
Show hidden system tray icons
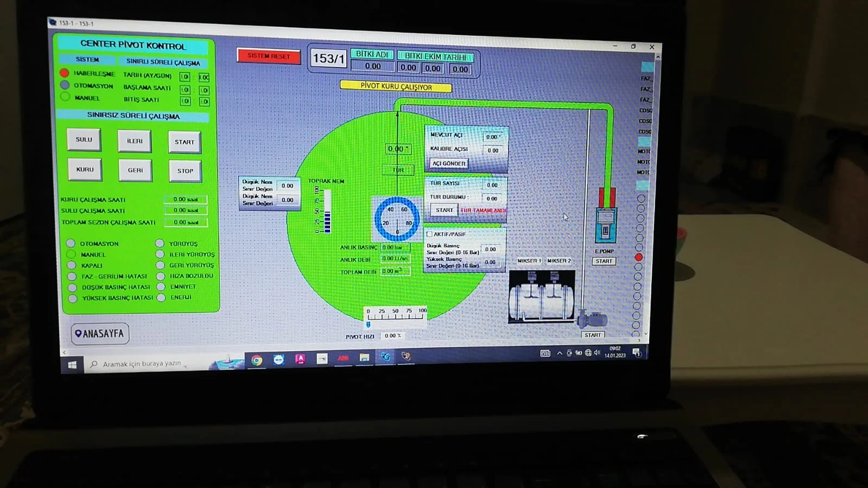pos(560,353)
